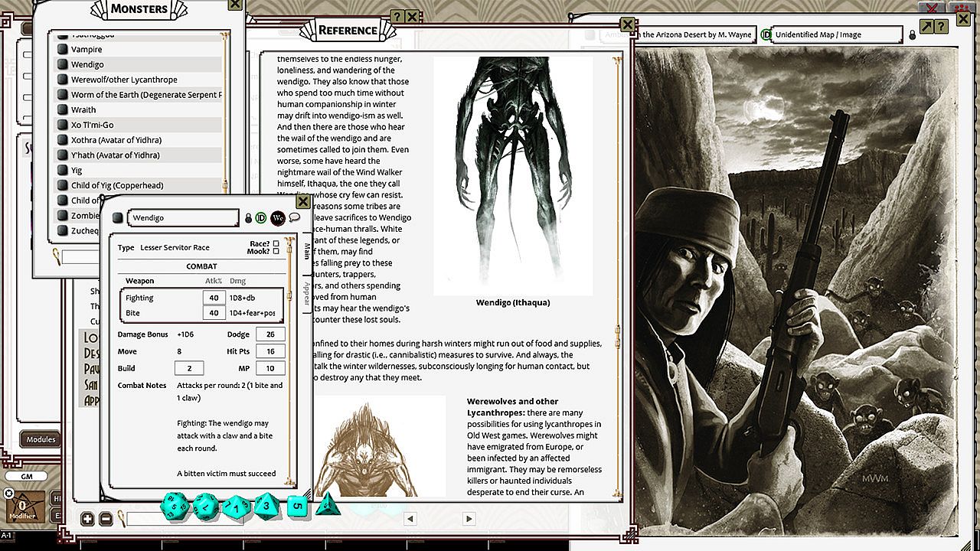Open the Xothra (Avatar of Yidhra) link icon
The image size is (980, 551).
(63, 140)
